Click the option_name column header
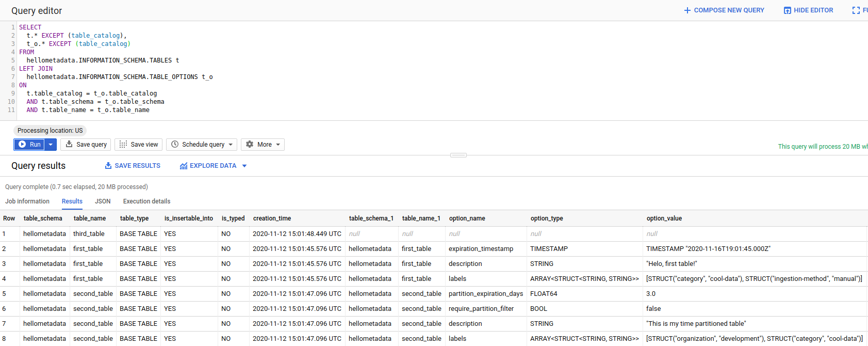This screenshot has height=346, width=868. tap(467, 218)
